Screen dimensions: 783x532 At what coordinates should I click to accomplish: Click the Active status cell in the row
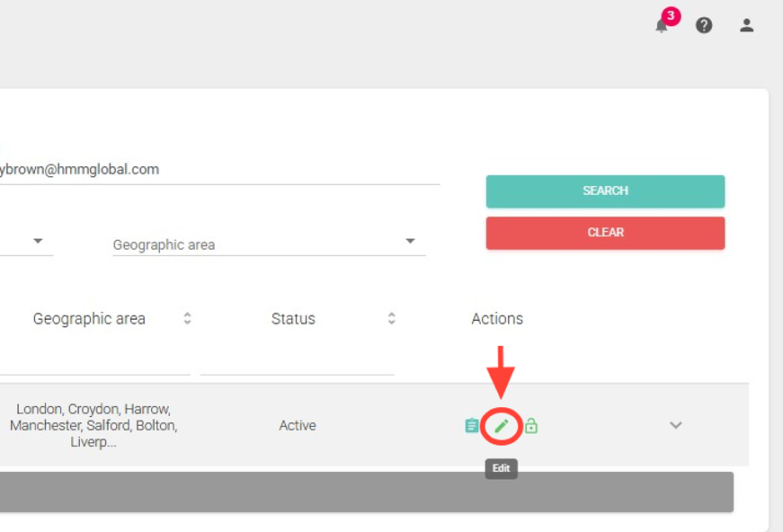pos(298,426)
